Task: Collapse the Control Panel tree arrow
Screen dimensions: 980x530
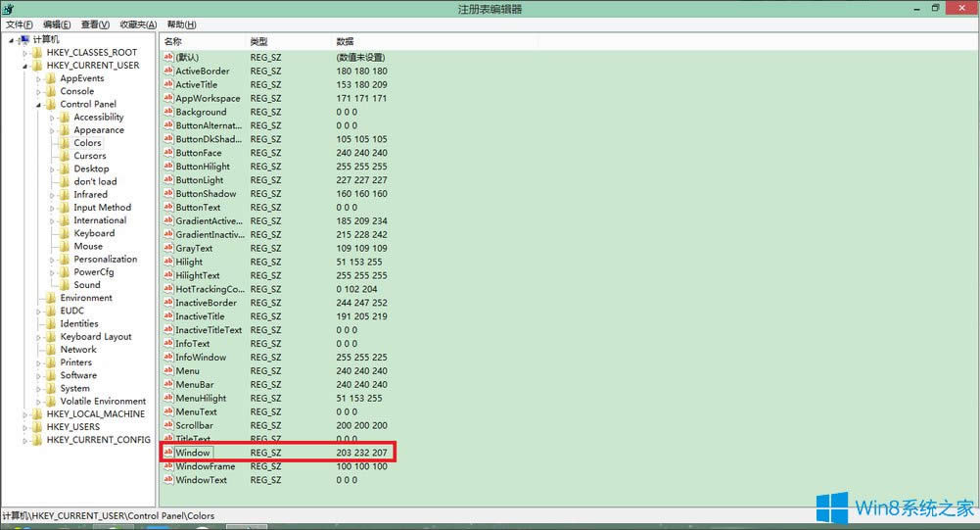Action: (39, 105)
